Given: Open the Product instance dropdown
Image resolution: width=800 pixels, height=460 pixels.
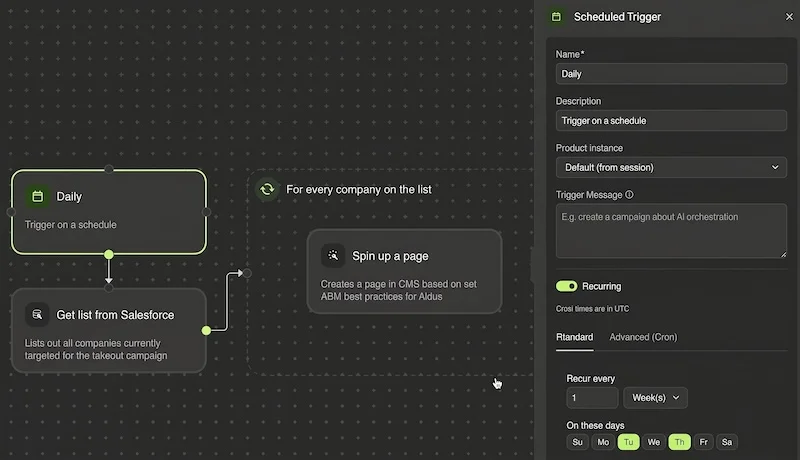Looking at the screenshot, I should tap(671, 167).
